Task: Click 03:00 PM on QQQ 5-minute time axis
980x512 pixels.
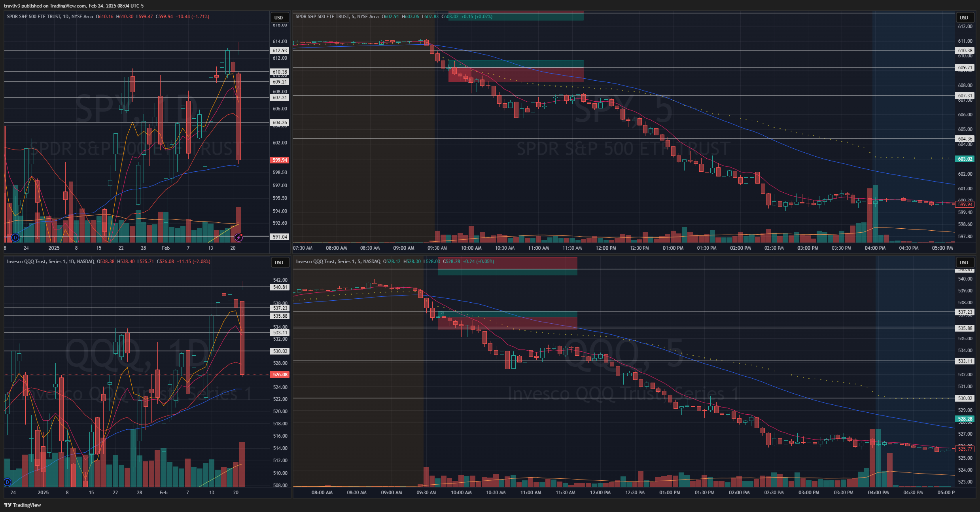Action: coord(808,493)
